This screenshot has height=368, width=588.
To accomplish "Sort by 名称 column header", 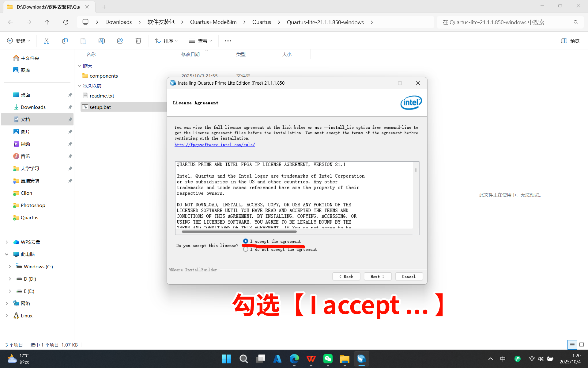I will (x=91, y=54).
